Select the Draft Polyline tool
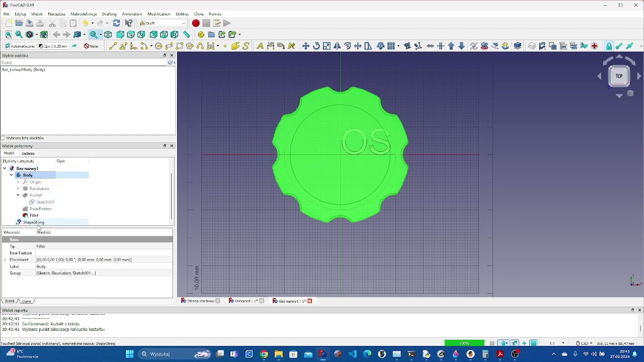The width and height of the screenshot is (644, 362). point(123,46)
